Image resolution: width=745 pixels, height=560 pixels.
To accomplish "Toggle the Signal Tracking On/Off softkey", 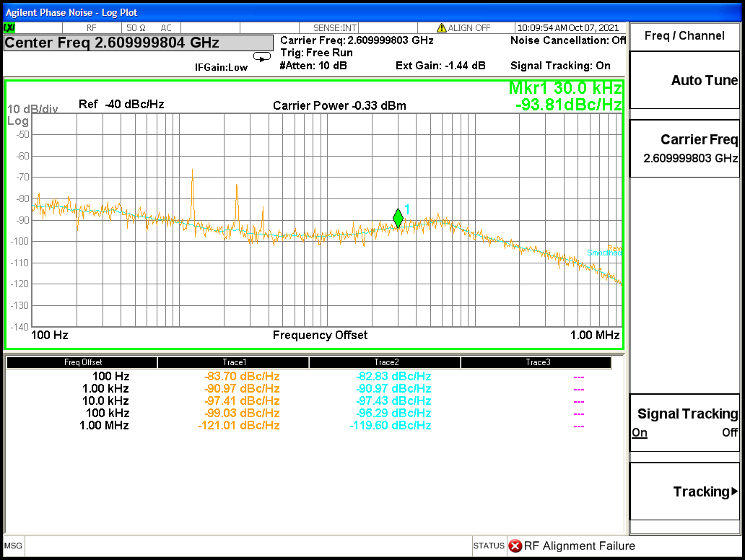I will coord(684,423).
